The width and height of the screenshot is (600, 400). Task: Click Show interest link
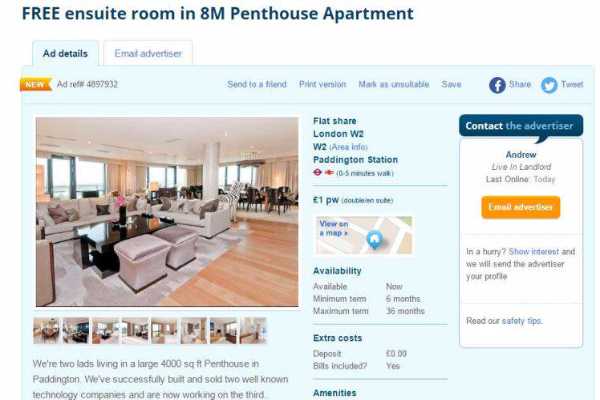click(533, 251)
